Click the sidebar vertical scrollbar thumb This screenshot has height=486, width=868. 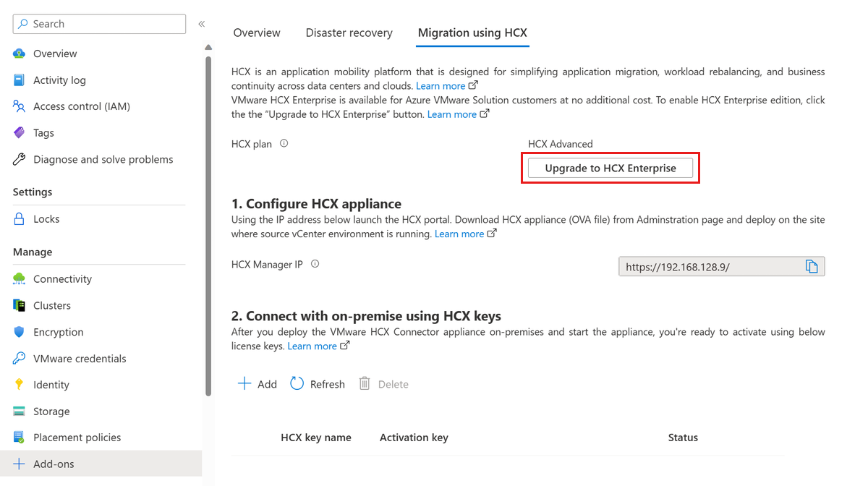[208, 226]
